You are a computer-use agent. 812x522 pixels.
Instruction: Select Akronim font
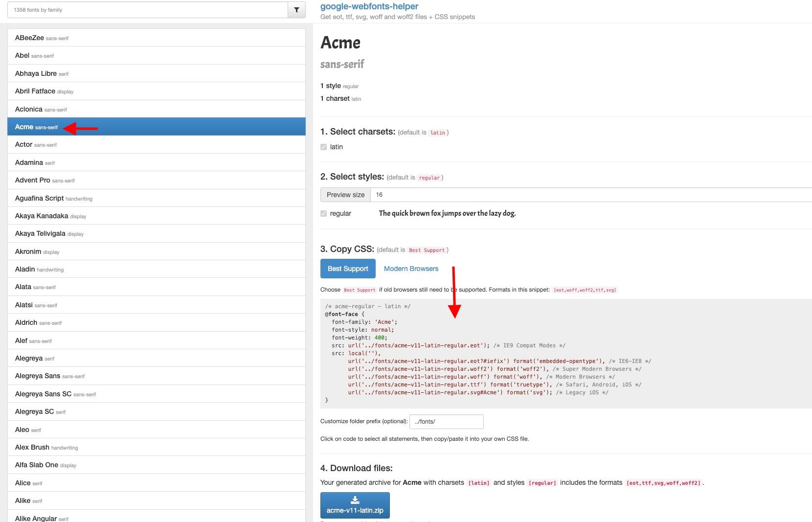point(157,251)
